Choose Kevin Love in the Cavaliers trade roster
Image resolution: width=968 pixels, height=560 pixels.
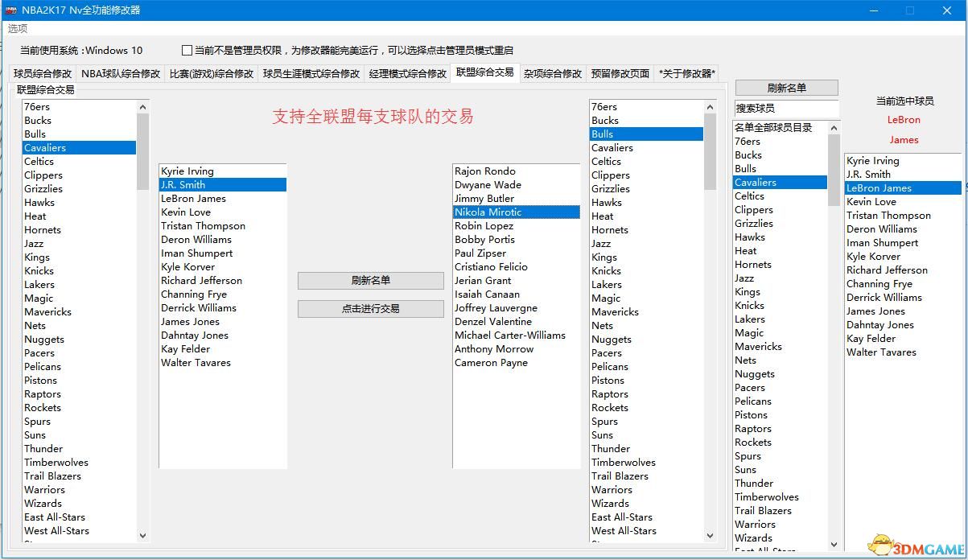(223, 212)
